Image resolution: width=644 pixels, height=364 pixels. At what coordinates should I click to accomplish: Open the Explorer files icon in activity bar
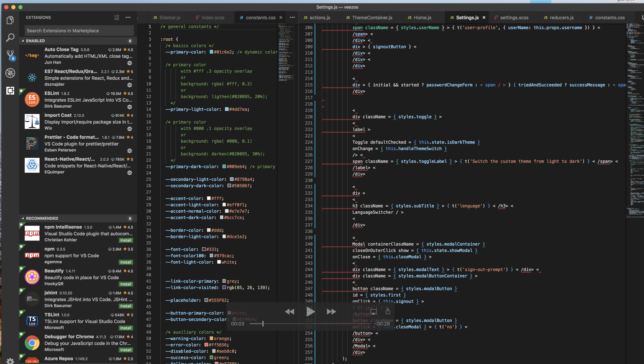coord(10,20)
